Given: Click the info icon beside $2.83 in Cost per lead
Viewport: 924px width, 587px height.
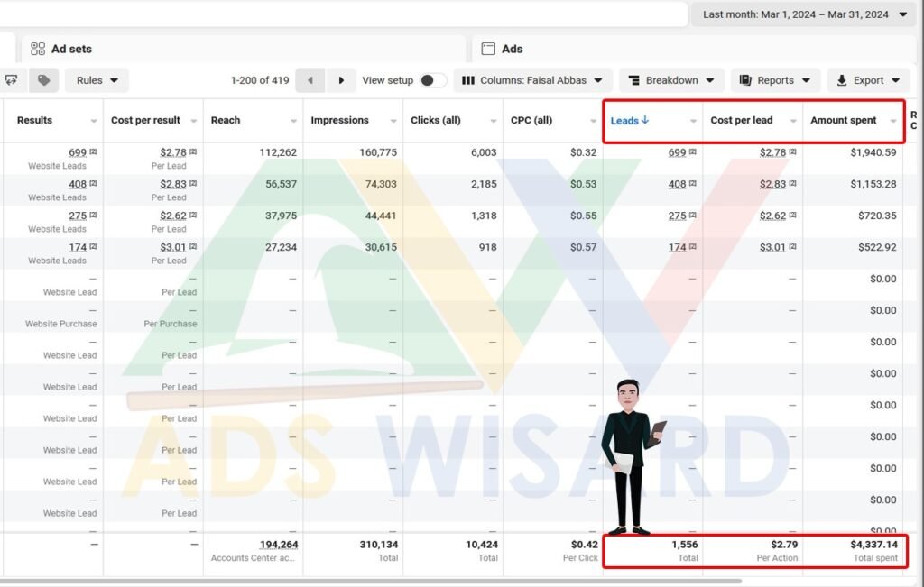Looking at the screenshot, I should pyautogui.click(x=792, y=184).
